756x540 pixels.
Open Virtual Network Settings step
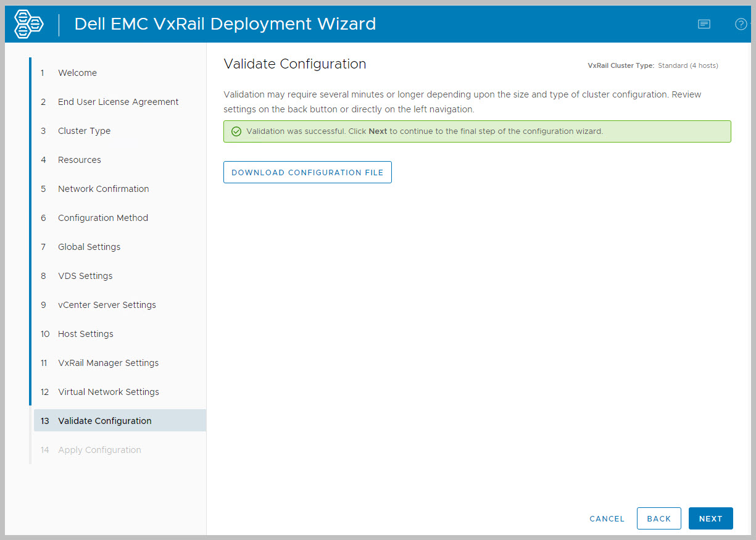108,392
